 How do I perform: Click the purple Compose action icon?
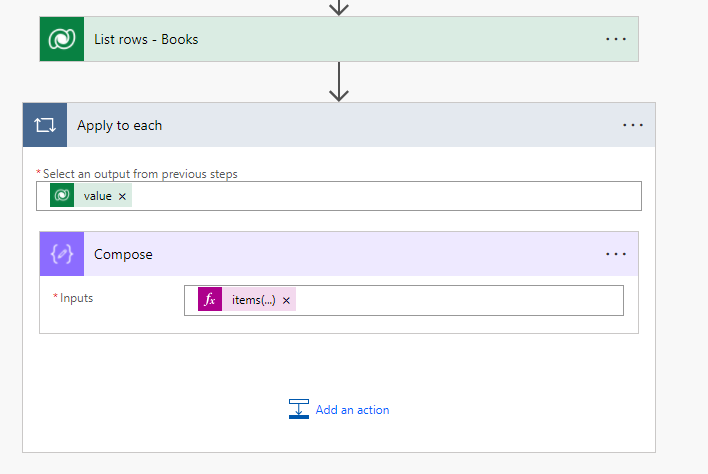tap(62, 254)
